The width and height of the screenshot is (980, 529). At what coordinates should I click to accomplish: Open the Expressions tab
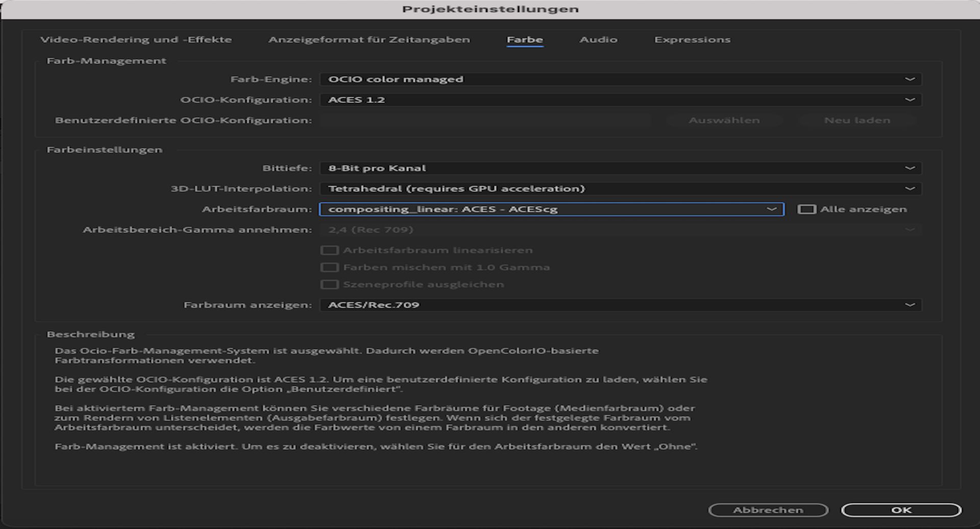coord(692,40)
